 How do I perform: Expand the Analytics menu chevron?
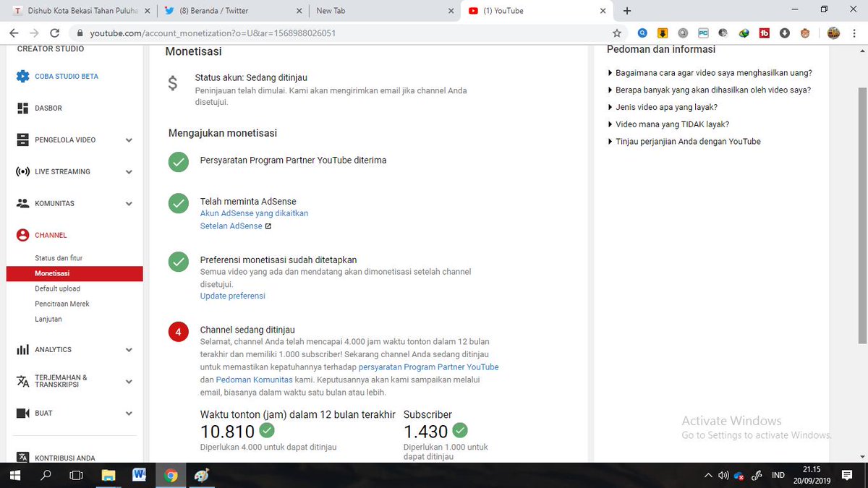tap(129, 350)
